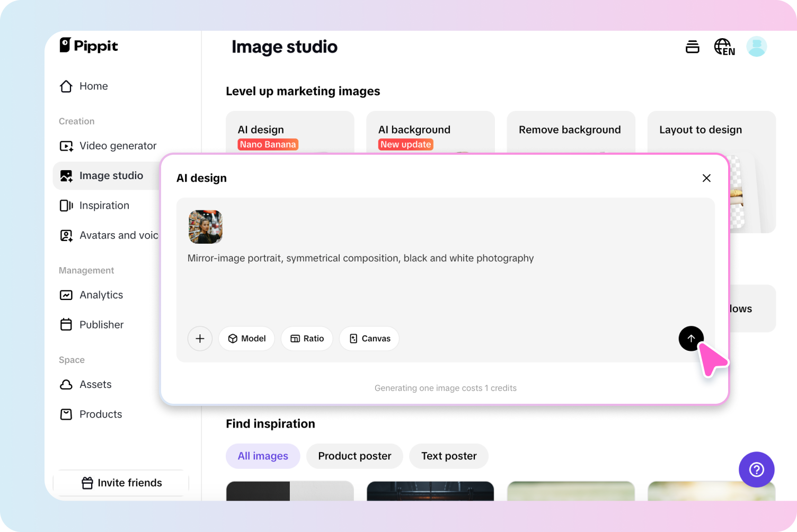Open the Products space
This screenshot has height=532, width=797.
click(x=100, y=414)
